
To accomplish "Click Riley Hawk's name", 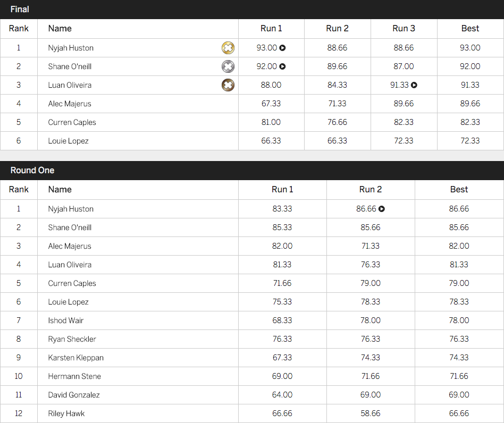I will tap(66, 413).
